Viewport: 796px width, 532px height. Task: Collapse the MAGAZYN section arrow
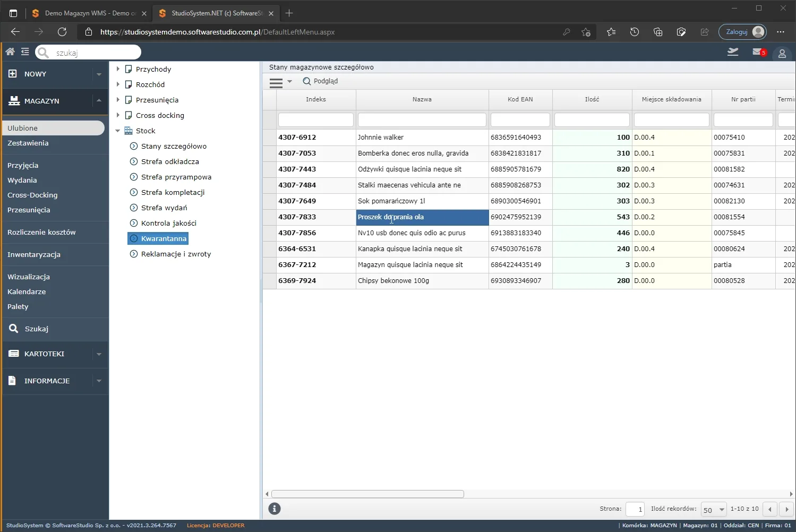coord(99,100)
